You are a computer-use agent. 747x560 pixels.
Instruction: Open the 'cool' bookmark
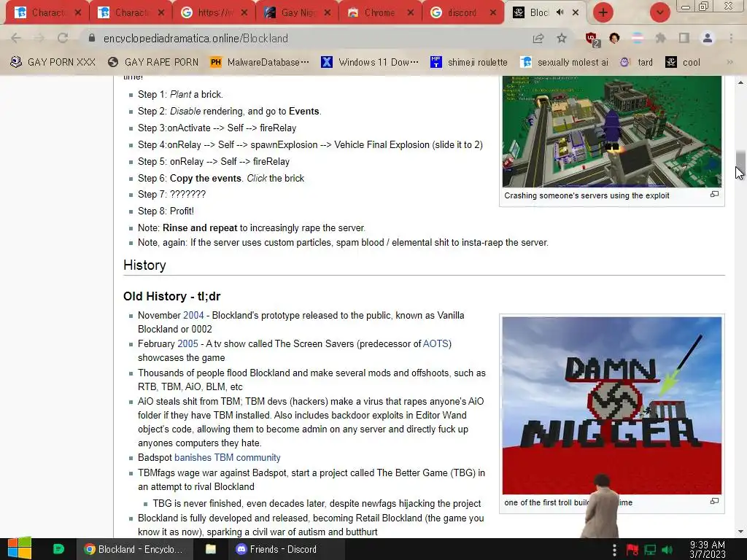[683, 62]
